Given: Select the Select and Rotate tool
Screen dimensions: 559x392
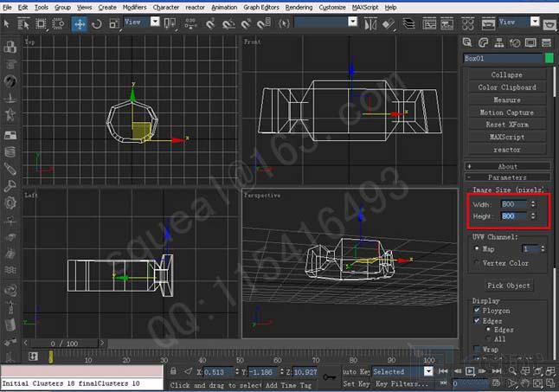Looking at the screenshot, I should click(x=97, y=24).
